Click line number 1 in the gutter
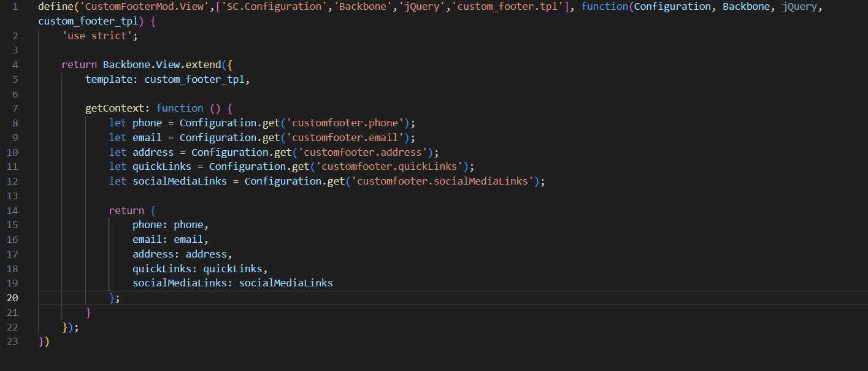The width and height of the screenshot is (868, 371). (x=15, y=7)
